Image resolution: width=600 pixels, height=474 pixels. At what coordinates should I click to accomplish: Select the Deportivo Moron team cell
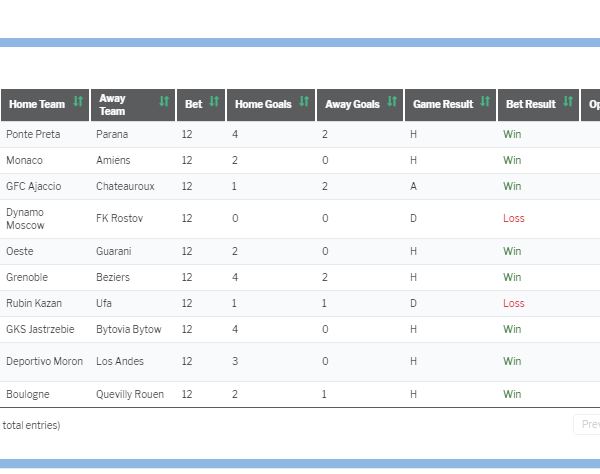(43, 361)
